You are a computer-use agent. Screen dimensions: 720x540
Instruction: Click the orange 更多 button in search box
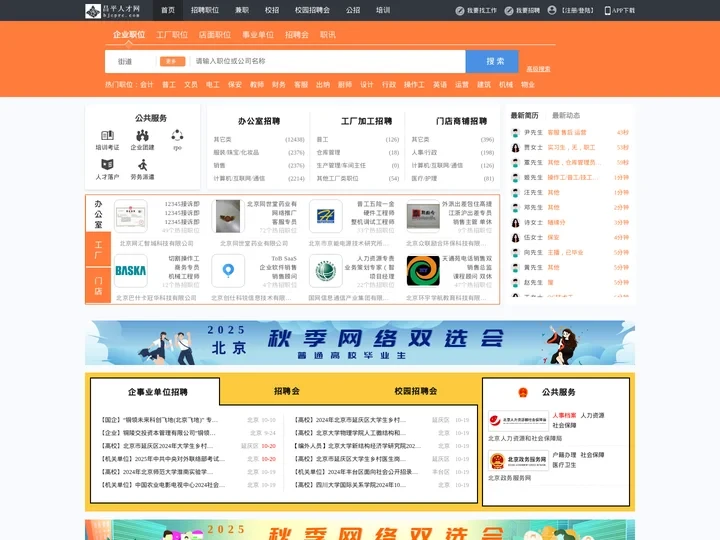[x=173, y=62]
